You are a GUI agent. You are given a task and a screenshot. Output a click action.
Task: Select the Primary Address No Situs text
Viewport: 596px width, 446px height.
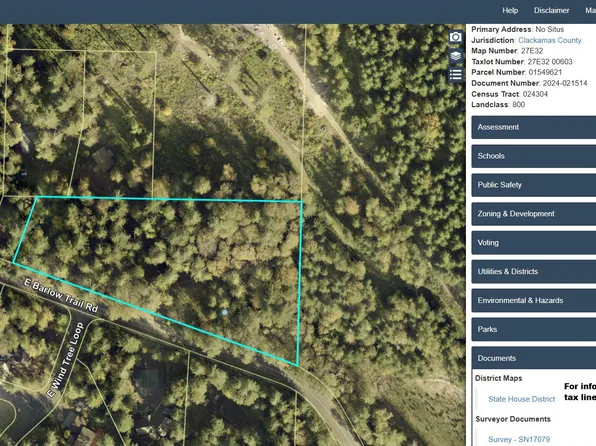pos(518,29)
